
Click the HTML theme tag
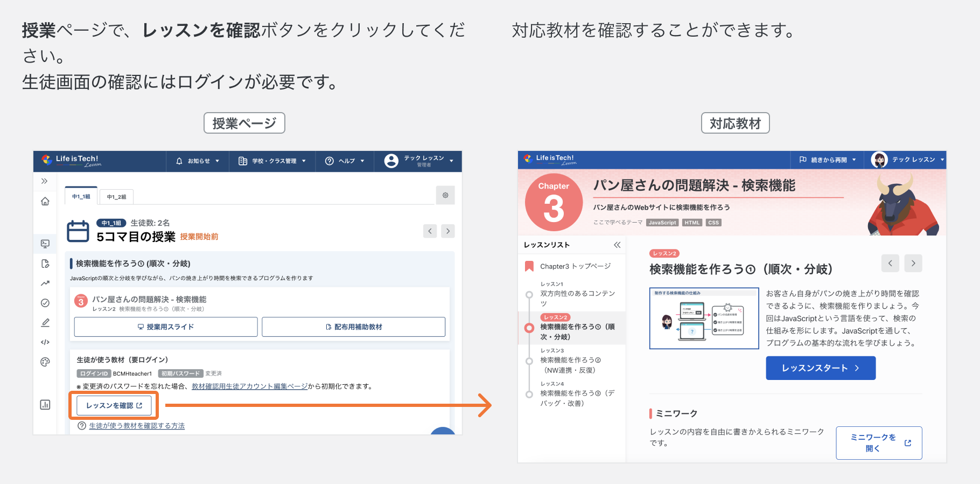tap(692, 223)
